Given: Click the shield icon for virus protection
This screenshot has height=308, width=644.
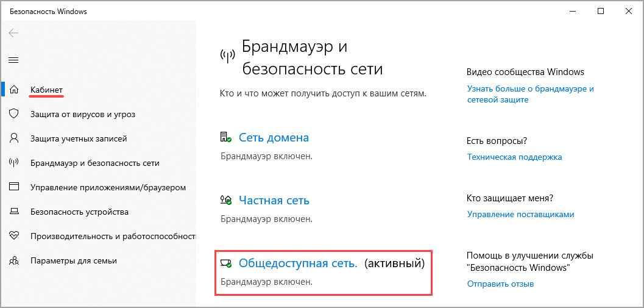Looking at the screenshot, I should pyautogui.click(x=14, y=114).
